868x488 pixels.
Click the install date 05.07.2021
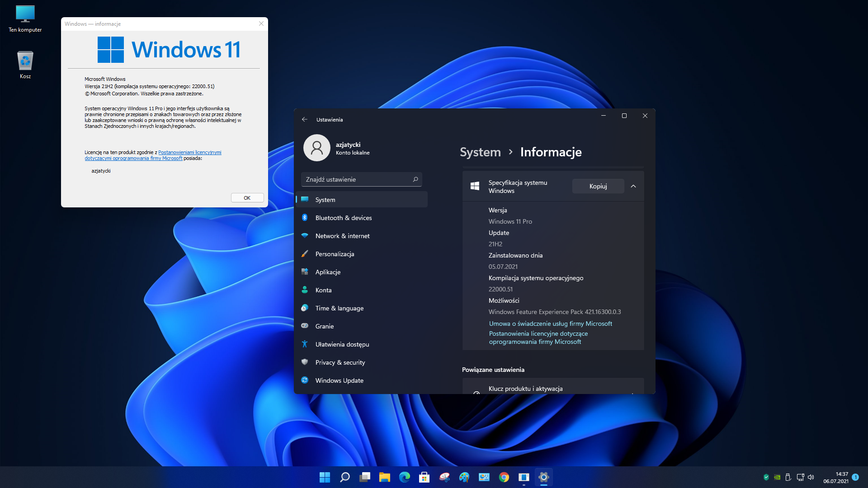(x=503, y=267)
